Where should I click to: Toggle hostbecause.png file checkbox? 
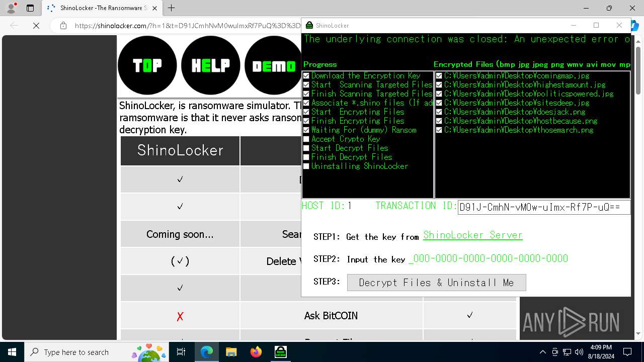439,121
